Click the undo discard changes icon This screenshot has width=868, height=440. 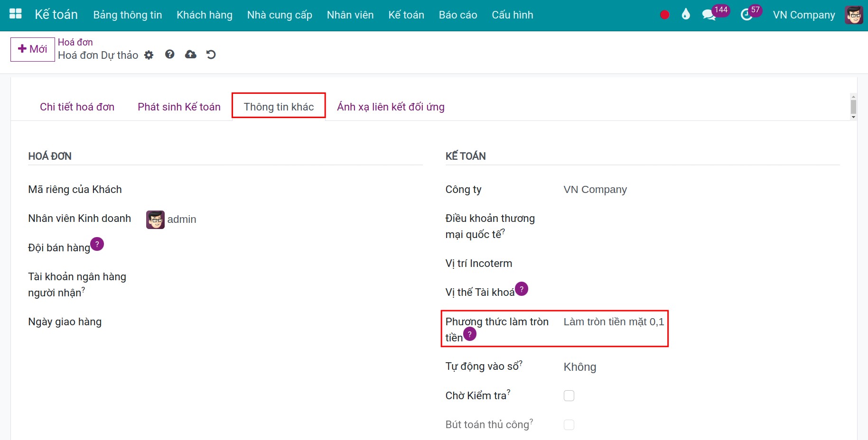211,55
